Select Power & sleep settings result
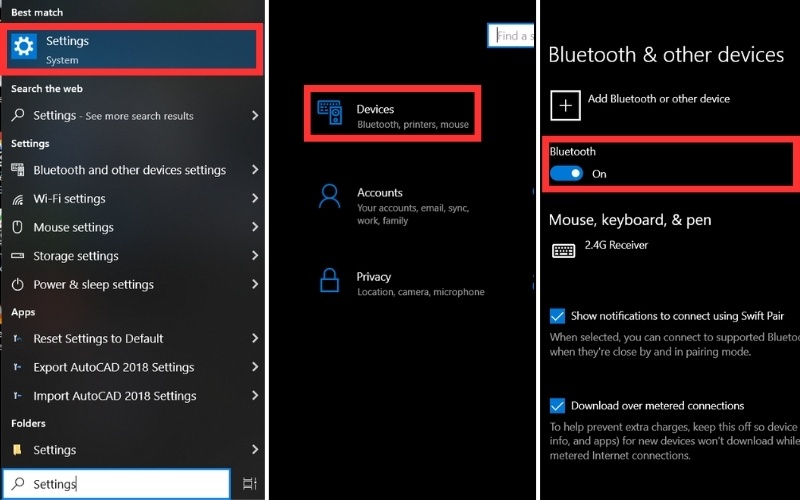Viewport: 800px width, 500px height. coord(133,284)
